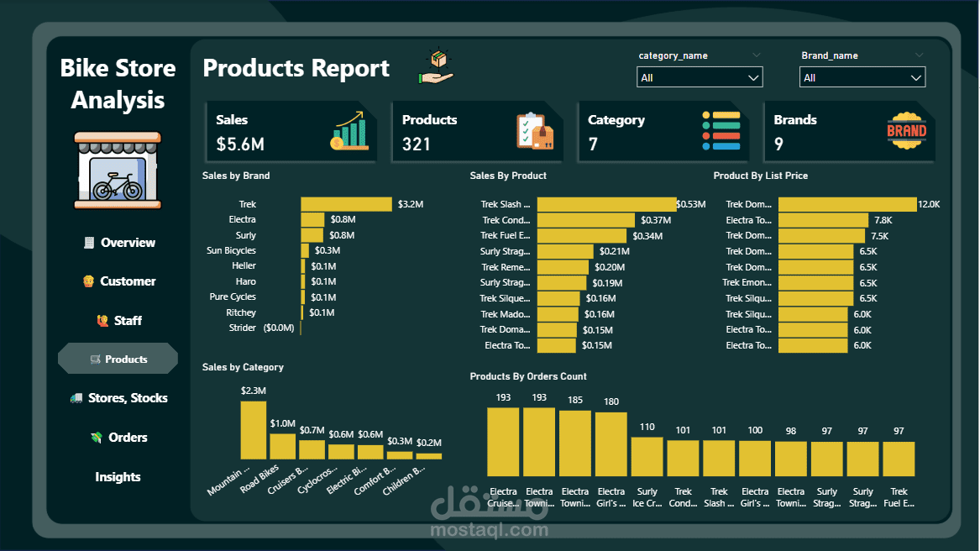Select the Electra Girl's 180 orders column

(x=611, y=444)
